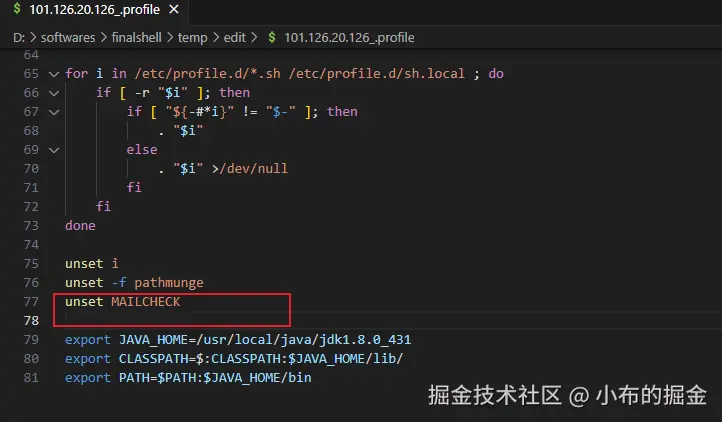The height and width of the screenshot is (422, 722).
Task: Click 'fi' on line 72
Action: coord(103,206)
